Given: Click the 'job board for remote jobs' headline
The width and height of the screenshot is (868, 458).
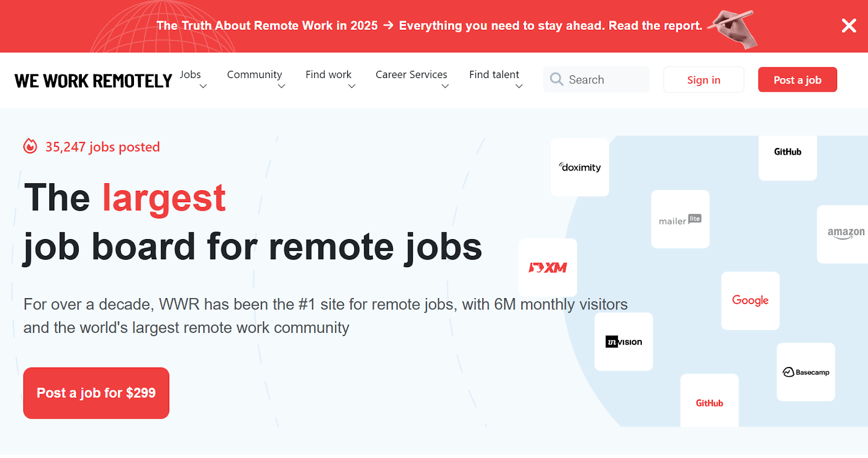Looking at the screenshot, I should pyautogui.click(x=253, y=247).
